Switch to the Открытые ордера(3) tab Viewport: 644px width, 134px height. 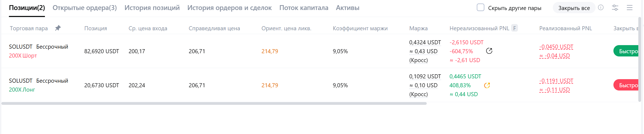(85, 8)
